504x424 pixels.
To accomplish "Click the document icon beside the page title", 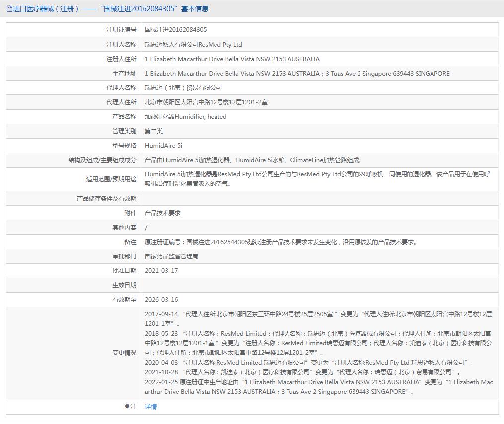I will tap(9, 9).
